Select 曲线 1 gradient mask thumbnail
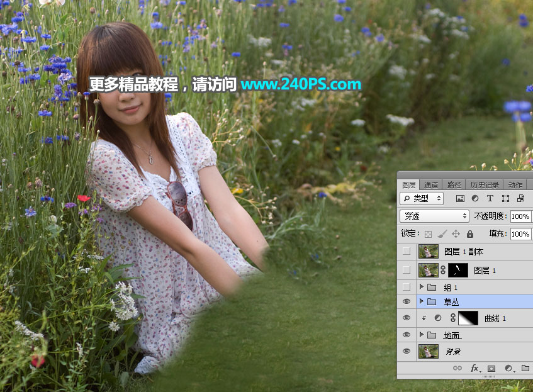 (468, 318)
